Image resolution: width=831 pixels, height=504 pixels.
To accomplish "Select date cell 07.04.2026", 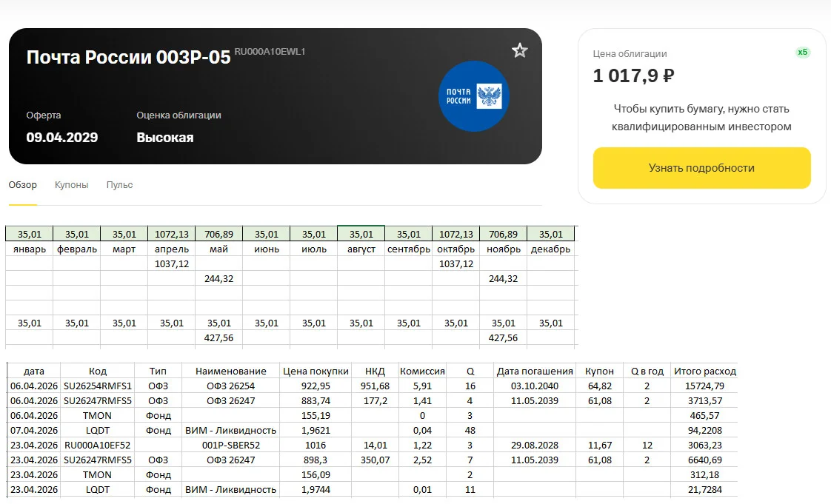I will 34,431.
